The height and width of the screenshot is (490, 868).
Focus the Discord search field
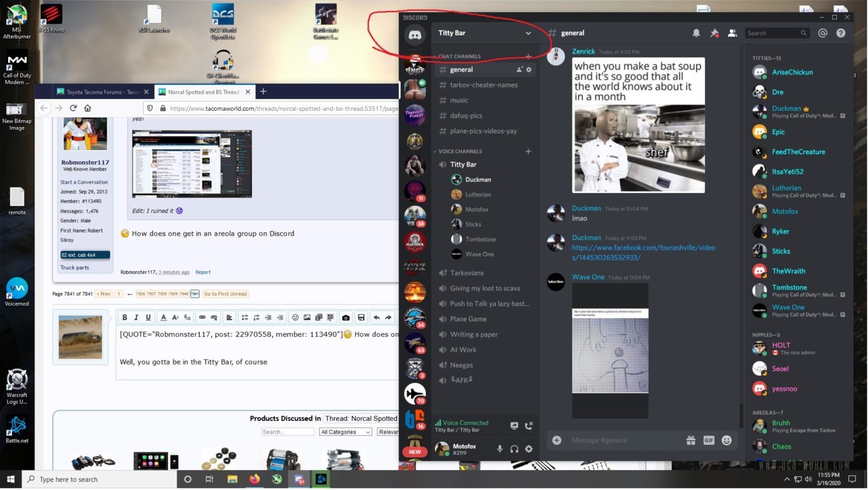(x=777, y=33)
